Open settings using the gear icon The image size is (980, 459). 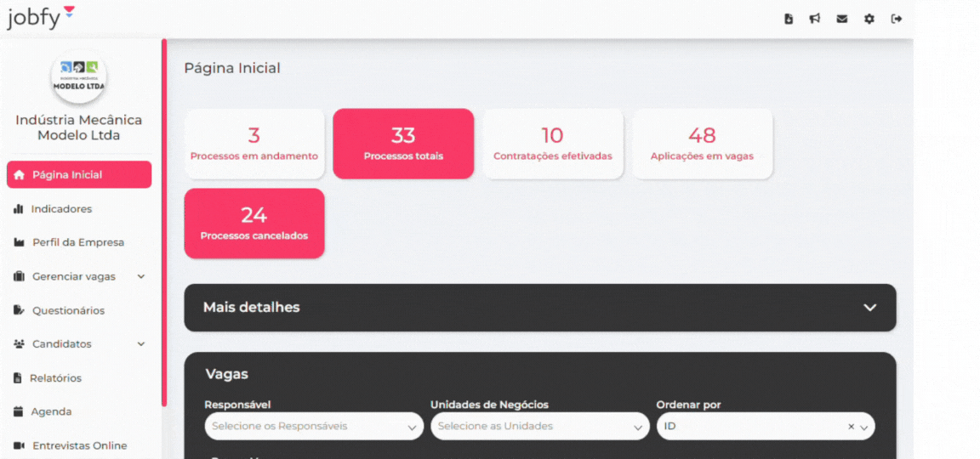(x=869, y=19)
